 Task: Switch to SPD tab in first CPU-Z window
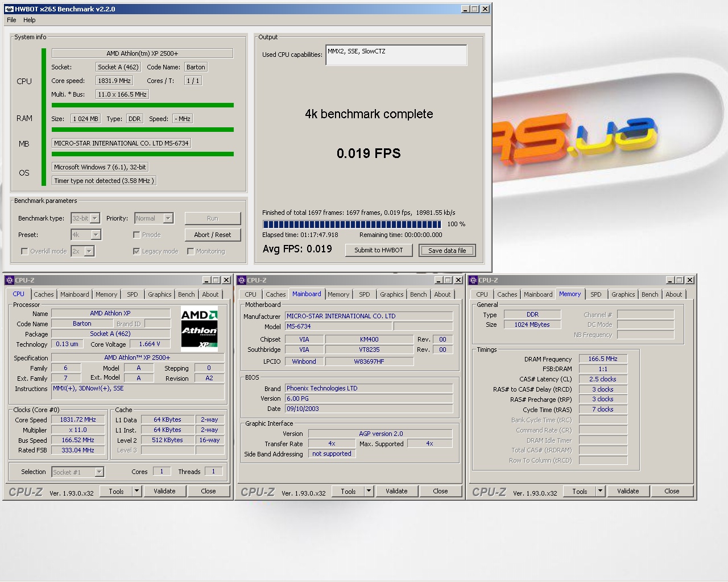[x=133, y=294]
